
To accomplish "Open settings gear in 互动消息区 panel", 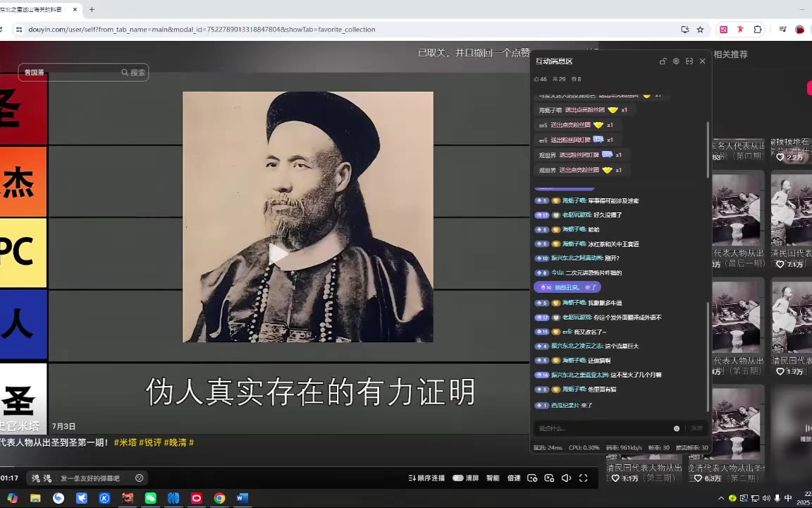I will [676, 61].
